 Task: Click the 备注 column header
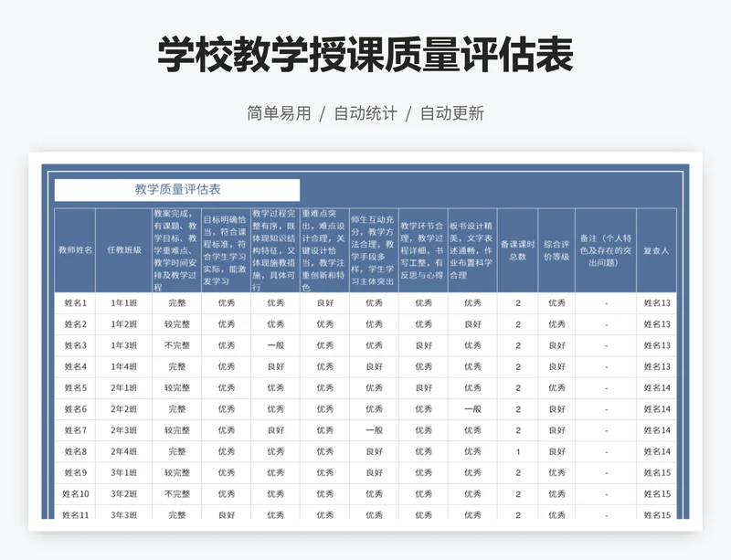tap(606, 250)
